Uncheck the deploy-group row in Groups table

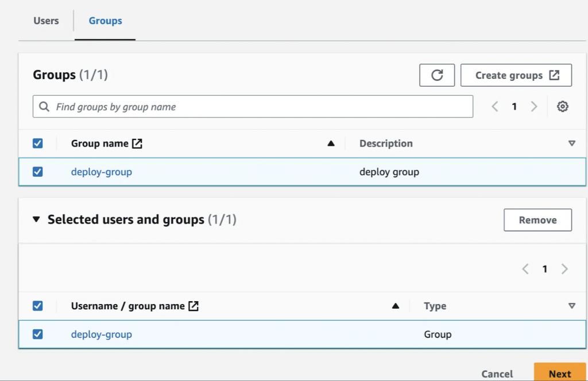[x=38, y=172]
